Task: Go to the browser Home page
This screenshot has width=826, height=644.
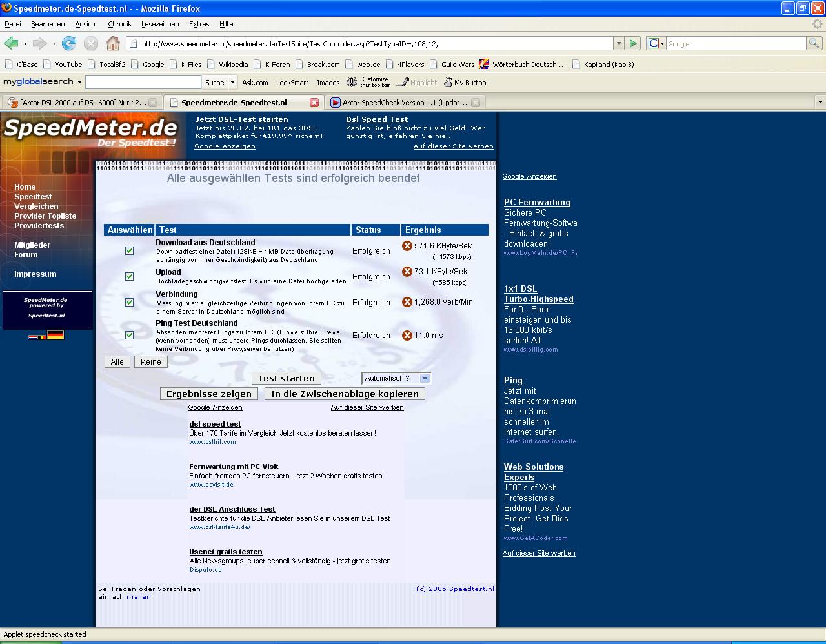Action: [113, 43]
